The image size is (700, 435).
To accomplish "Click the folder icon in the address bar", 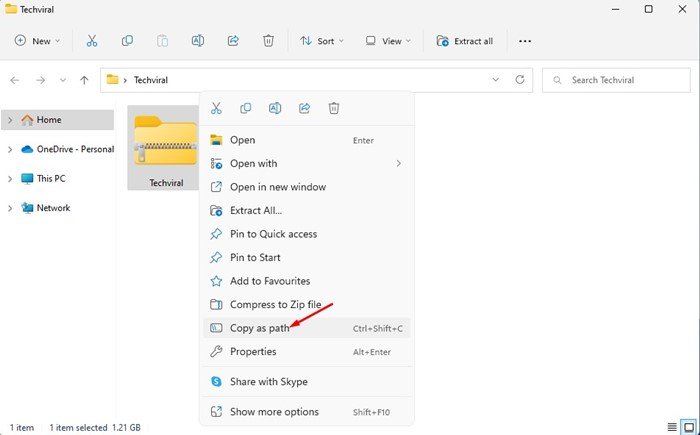I will [112, 80].
